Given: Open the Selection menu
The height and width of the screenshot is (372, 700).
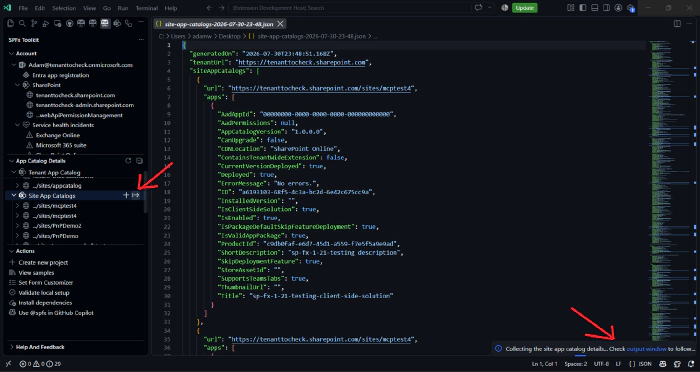Looking at the screenshot, I should (x=64, y=8).
